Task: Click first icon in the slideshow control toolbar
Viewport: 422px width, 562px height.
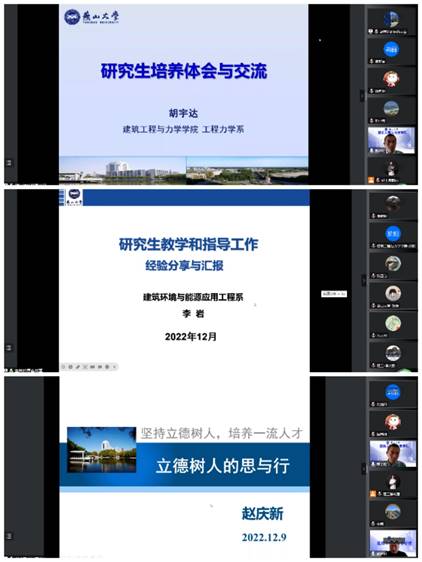Action: (x=63, y=367)
